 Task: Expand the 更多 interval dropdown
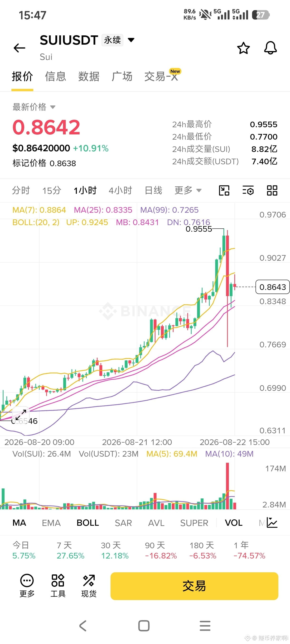click(x=188, y=190)
